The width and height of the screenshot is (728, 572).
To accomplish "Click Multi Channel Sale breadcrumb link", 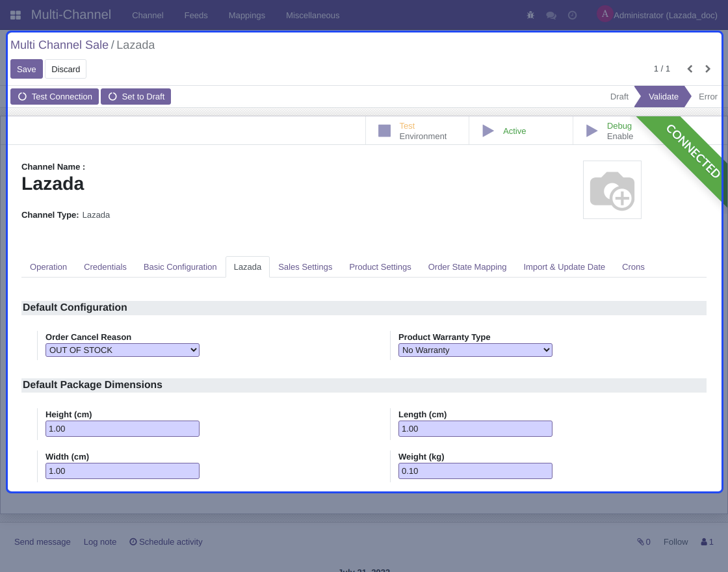I will pos(59,45).
